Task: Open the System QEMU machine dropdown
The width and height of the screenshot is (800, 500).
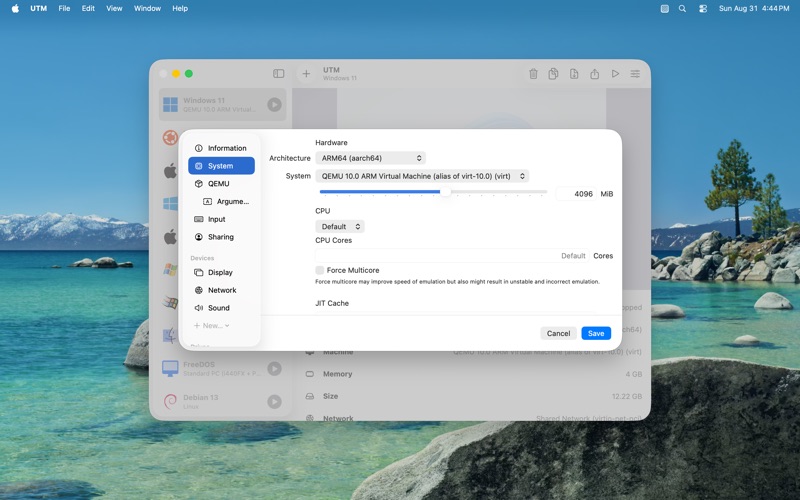Action: (x=422, y=176)
